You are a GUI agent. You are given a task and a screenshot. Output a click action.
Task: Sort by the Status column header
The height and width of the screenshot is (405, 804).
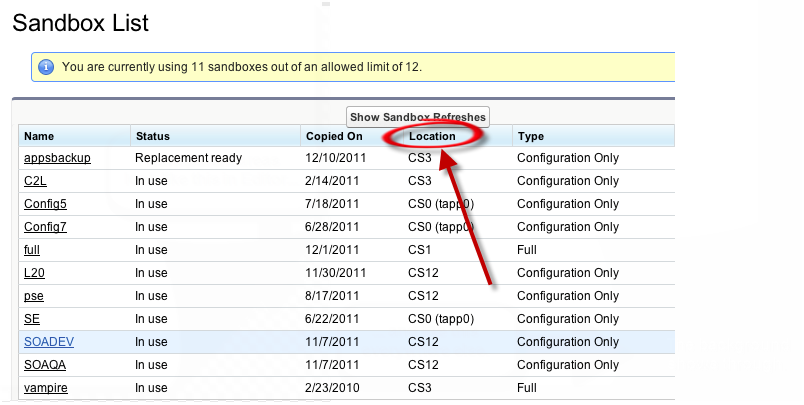pos(153,136)
